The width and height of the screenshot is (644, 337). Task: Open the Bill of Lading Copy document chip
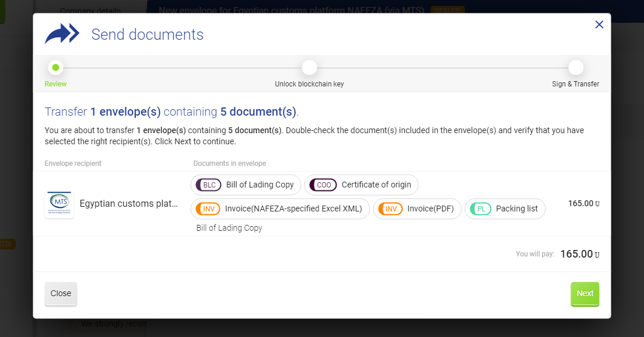(x=260, y=185)
